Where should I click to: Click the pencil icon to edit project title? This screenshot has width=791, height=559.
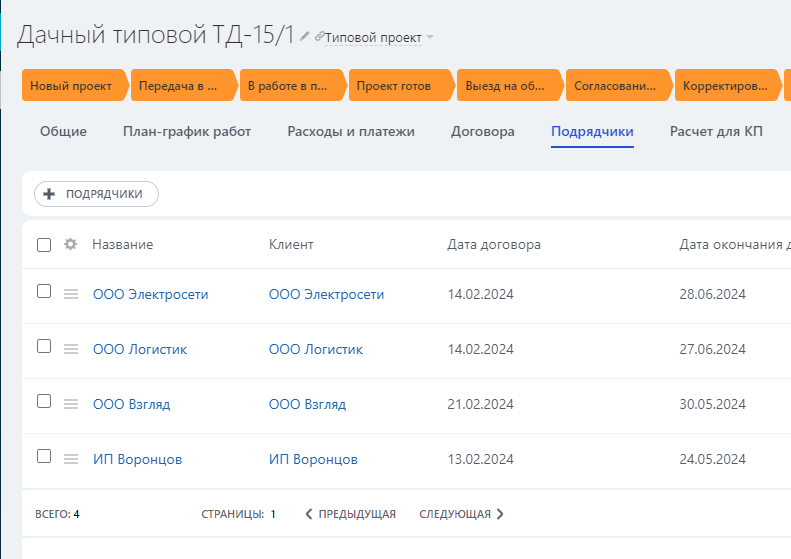(x=305, y=36)
